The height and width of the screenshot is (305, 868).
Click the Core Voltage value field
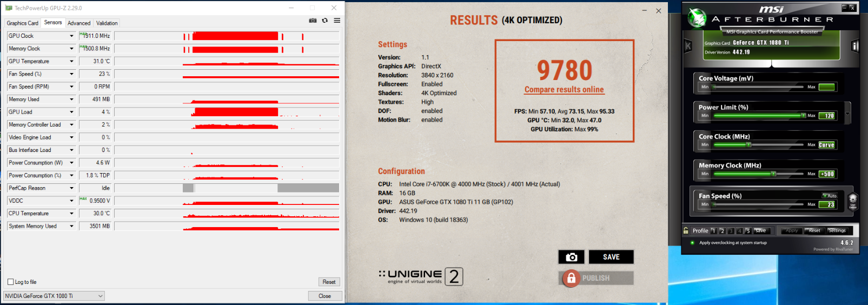(827, 87)
